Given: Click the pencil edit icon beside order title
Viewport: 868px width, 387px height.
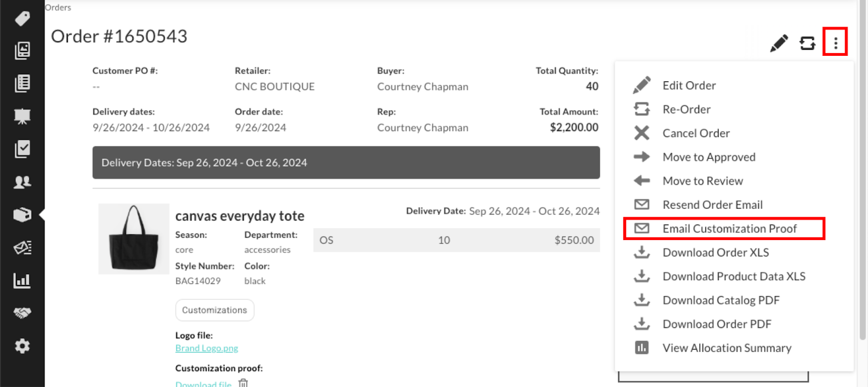Looking at the screenshot, I should 778,43.
